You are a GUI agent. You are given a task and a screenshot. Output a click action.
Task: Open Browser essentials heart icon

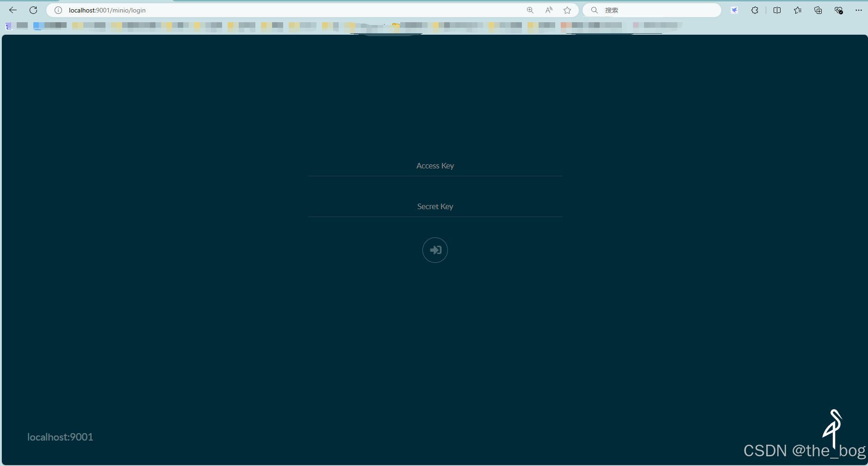point(838,10)
